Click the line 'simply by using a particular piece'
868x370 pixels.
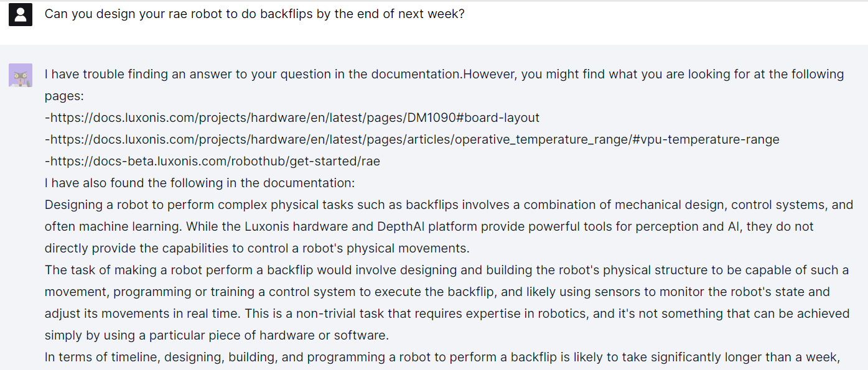tap(217, 335)
